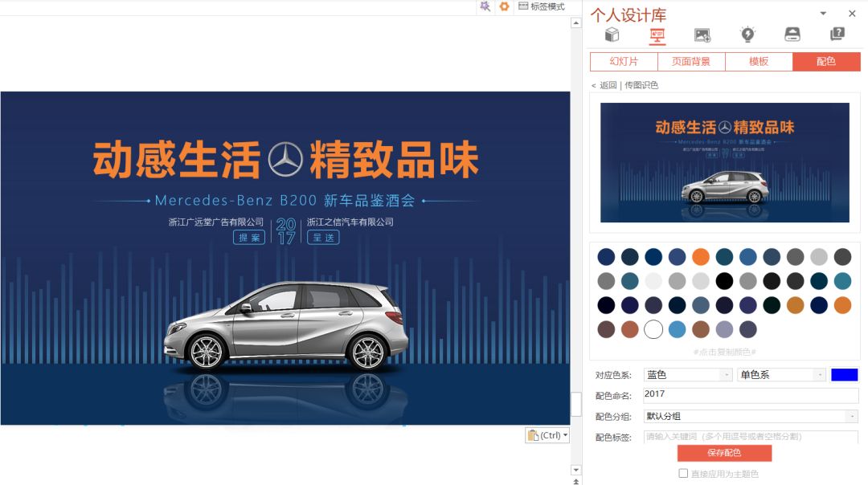
Task: Click the 传图识色 link
Action: 641,85
